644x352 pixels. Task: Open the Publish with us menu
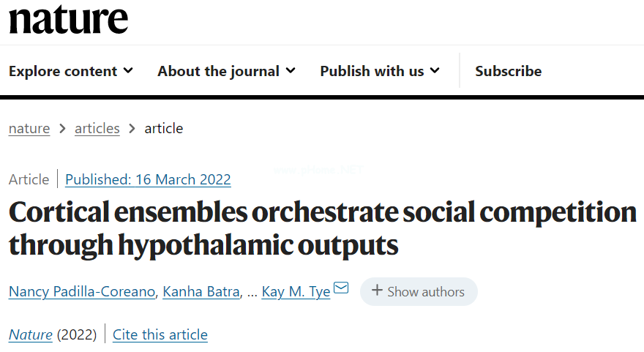(x=380, y=71)
